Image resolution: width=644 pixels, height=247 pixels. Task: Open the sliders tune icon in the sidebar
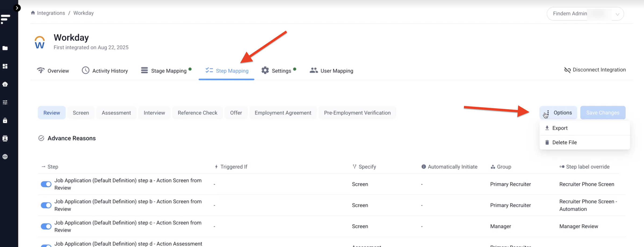(5, 102)
